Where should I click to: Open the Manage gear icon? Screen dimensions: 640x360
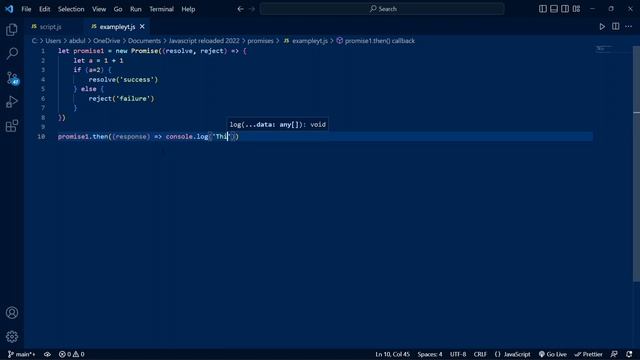pos(12,336)
